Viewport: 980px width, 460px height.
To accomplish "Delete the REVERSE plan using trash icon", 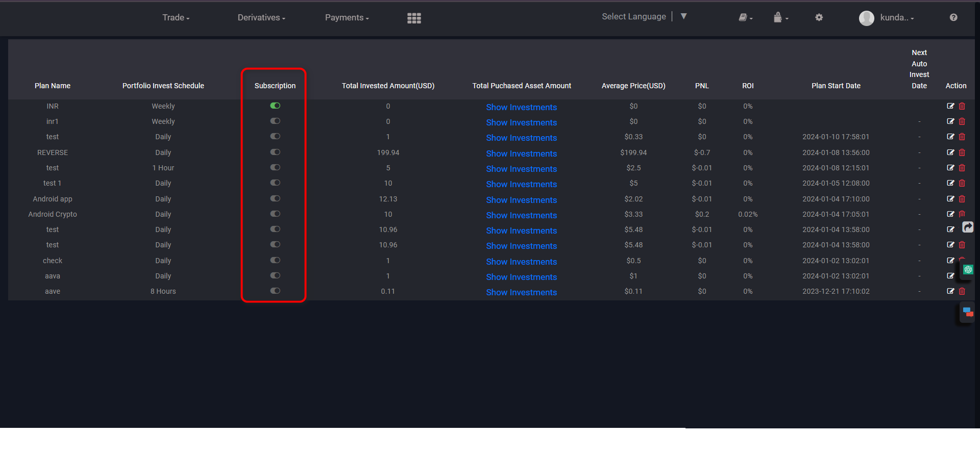I will coord(962,152).
